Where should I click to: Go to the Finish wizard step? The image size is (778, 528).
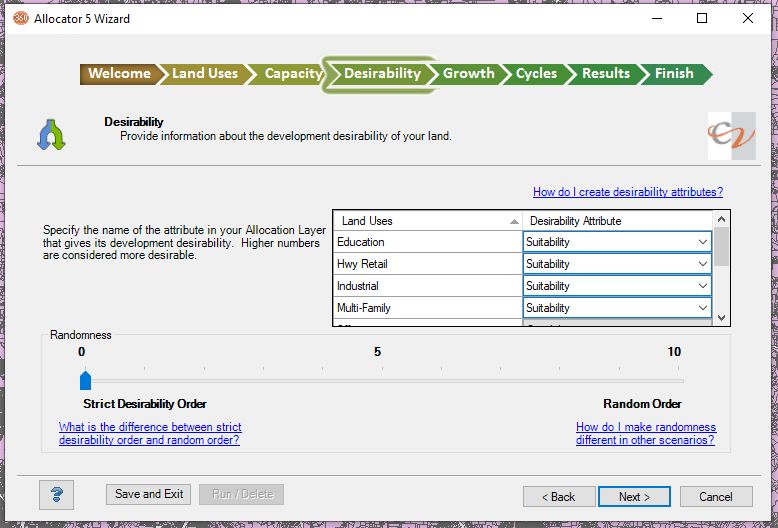tap(675, 74)
